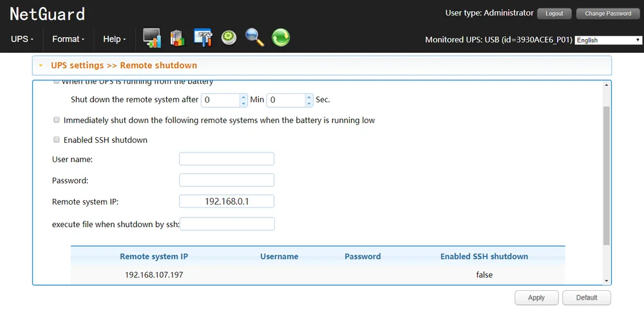The height and width of the screenshot is (312, 644).
Task: Click the seconds shutdown delay field
Action: pos(286,100)
